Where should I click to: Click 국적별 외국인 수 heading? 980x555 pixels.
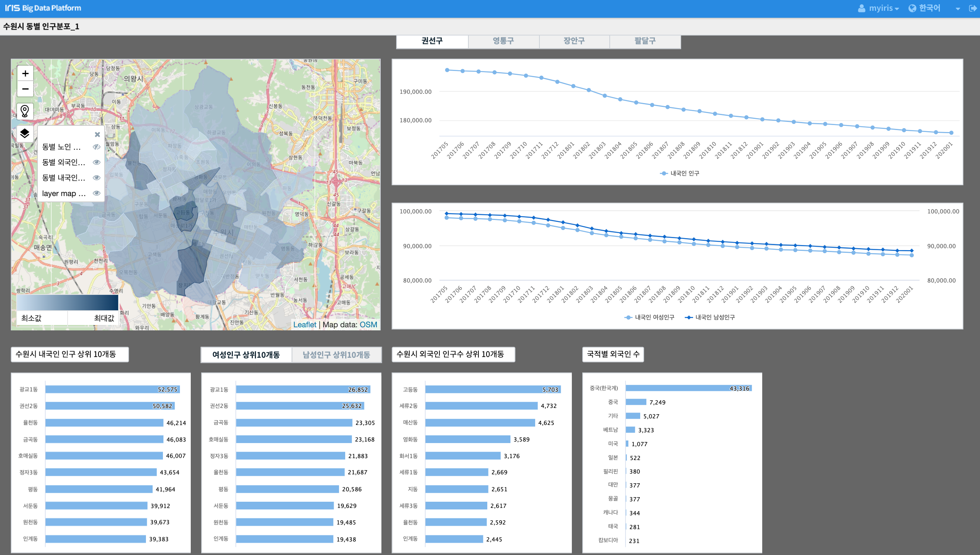(x=613, y=354)
